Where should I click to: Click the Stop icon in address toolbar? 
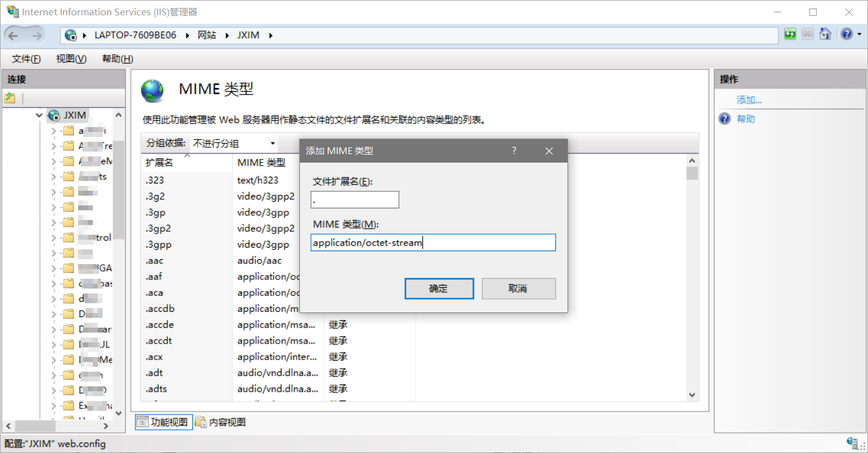808,34
